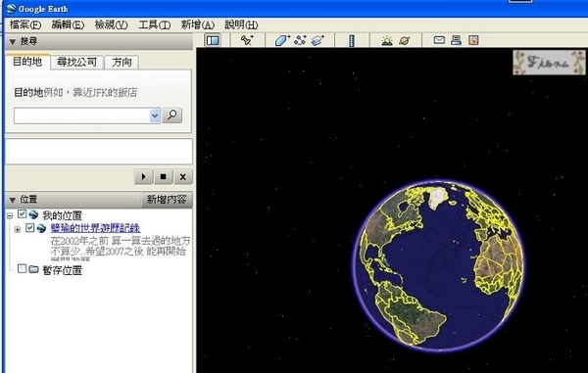Collapse the 搜尋 panel triangle
The height and width of the screenshot is (373, 588).
(13, 41)
